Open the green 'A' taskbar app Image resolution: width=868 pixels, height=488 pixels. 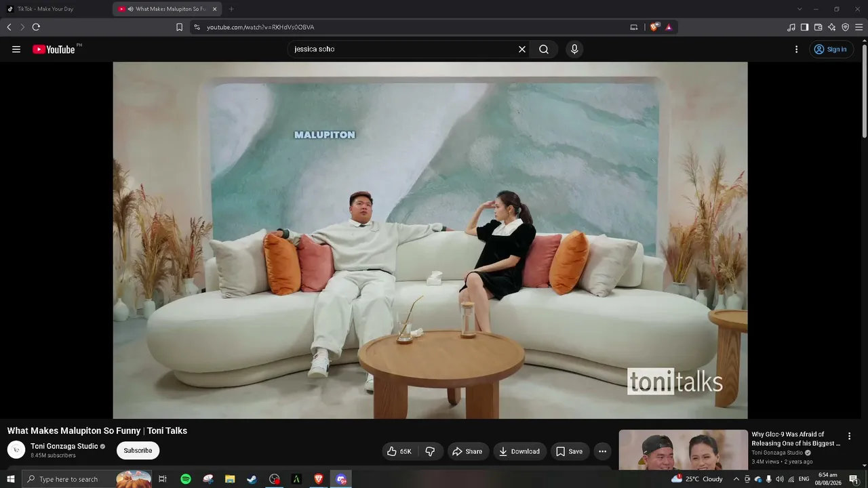[296, 479]
